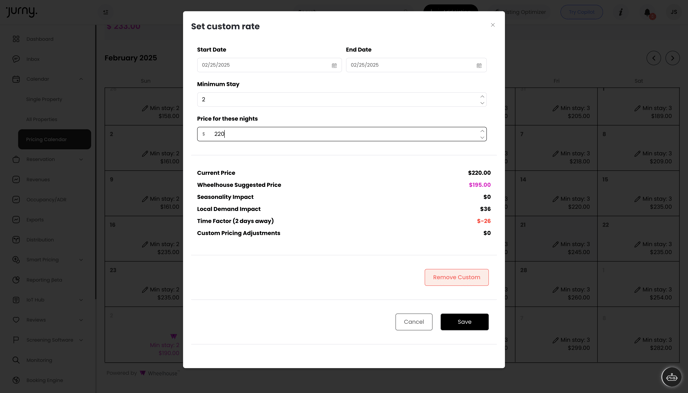Open the Start Date calendar picker icon
Screen dimensions: 688x393
tap(334, 65)
